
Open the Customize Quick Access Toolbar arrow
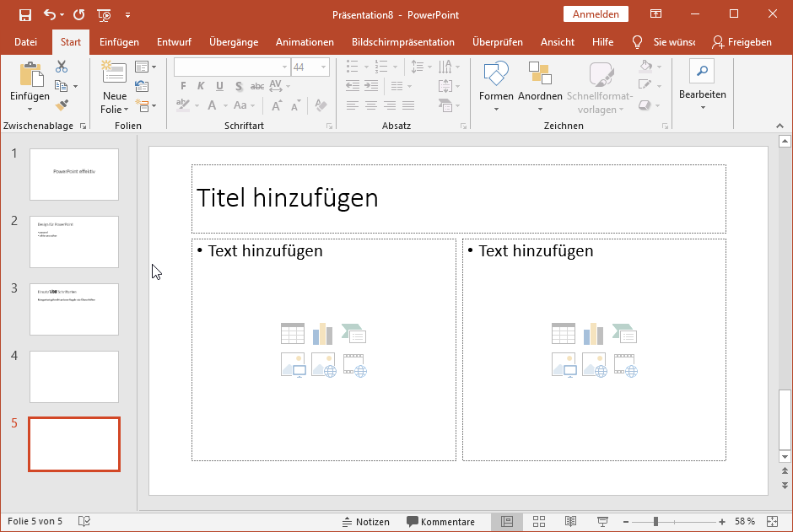point(128,15)
